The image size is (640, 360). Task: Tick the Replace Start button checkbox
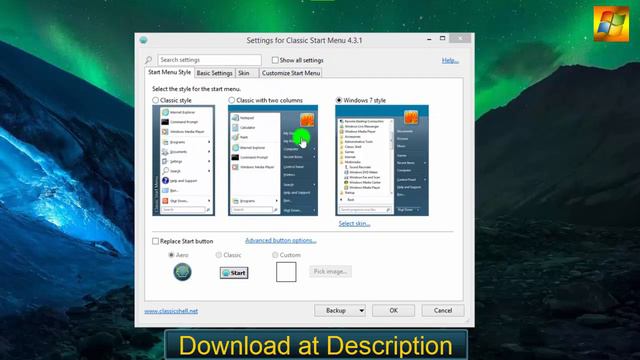tap(156, 241)
